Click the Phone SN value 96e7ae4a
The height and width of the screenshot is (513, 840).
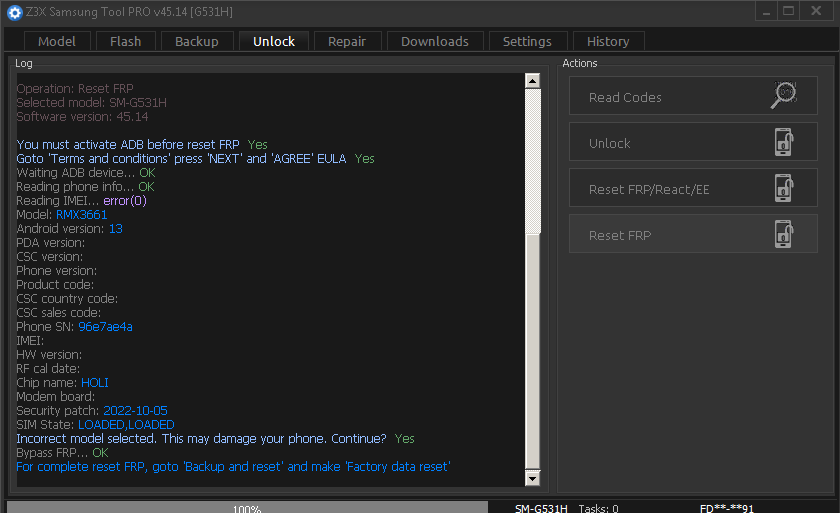[x=106, y=327]
